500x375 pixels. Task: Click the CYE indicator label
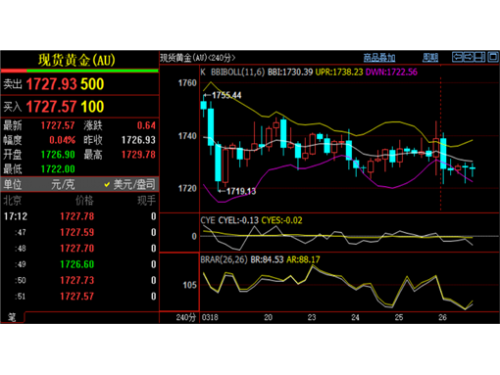pos(208,220)
